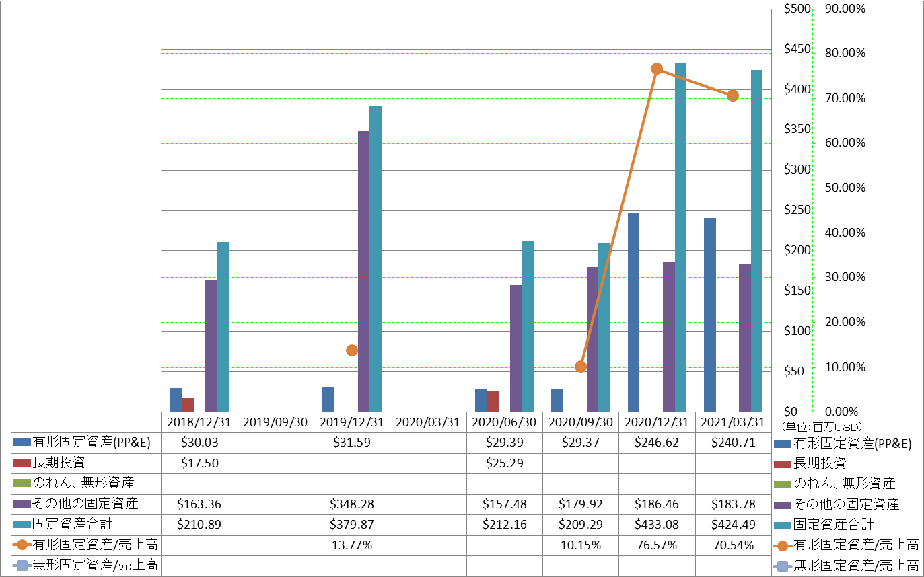Click the $240.71 table cell
Image resolution: width=924 pixels, height=577 pixels.
(733, 443)
